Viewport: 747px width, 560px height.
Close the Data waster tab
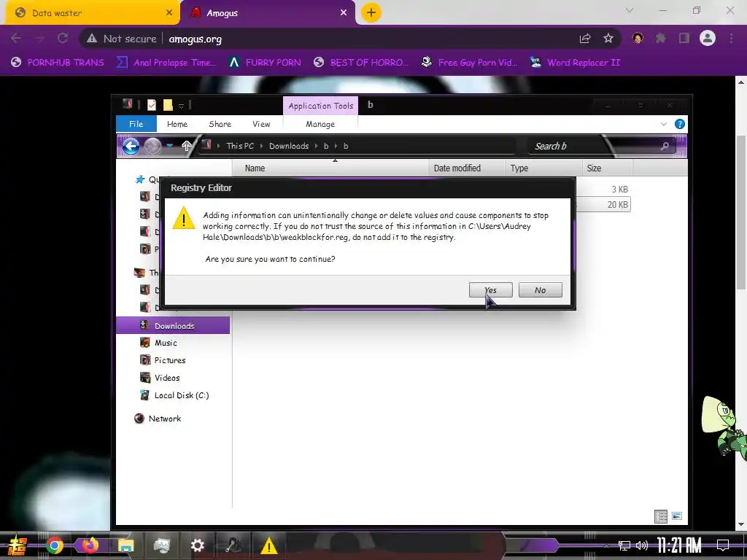[x=169, y=13]
